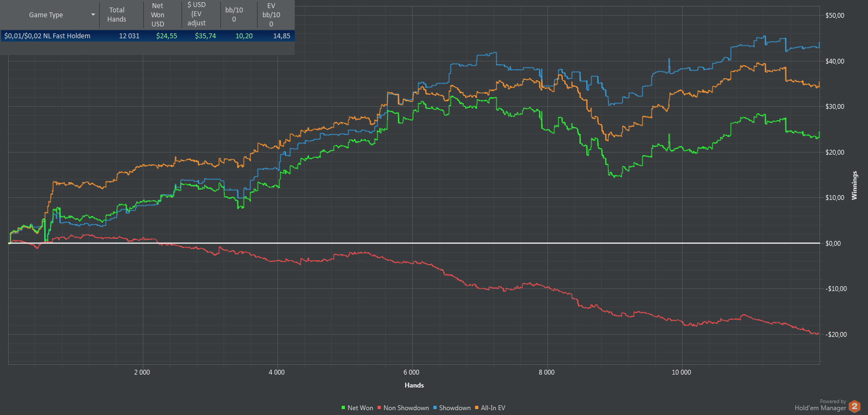This screenshot has height=415, width=868.
Task: Click the Hands x-axis title
Action: pos(414,385)
